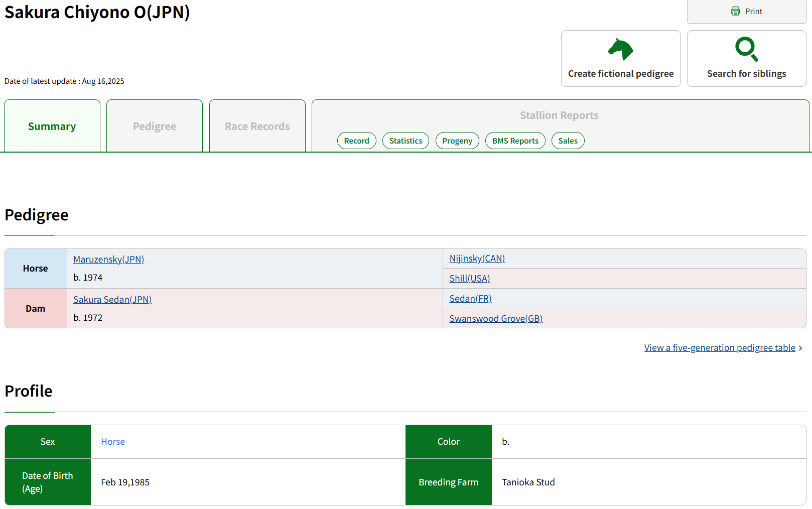Click the Breeding Farm header cell
The width and height of the screenshot is (812, 509).
coord(449,482)
